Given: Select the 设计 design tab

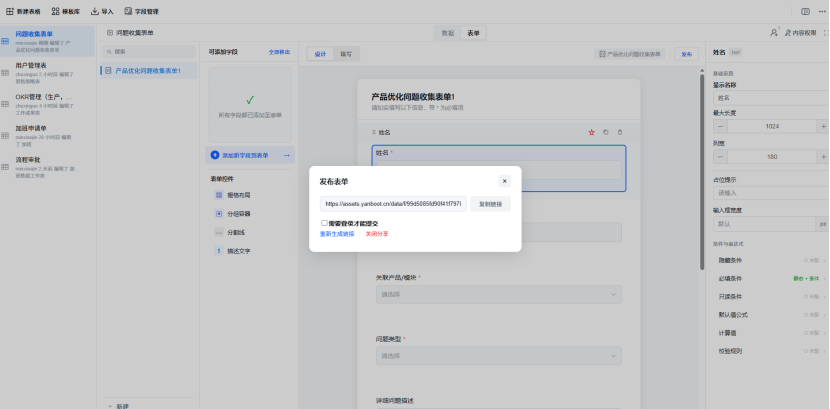Looking at the screenshot, I should pyautogui.click(x=320, y=54).
